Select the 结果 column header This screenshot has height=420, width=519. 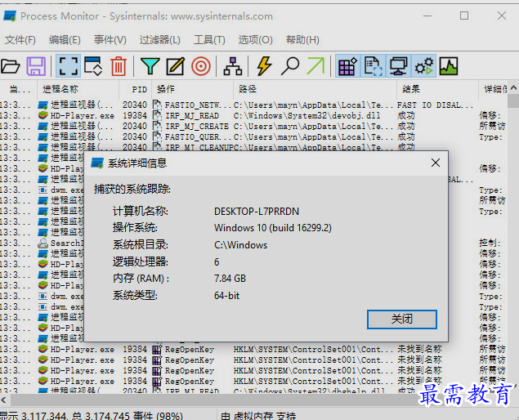pyautogui.click(x=437, y=89)
